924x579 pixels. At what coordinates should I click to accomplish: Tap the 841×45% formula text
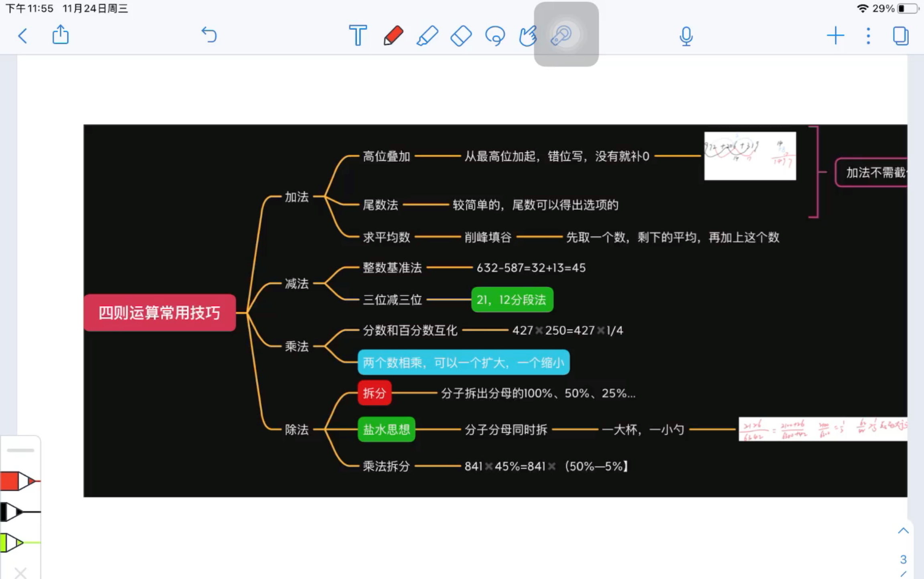546,466
